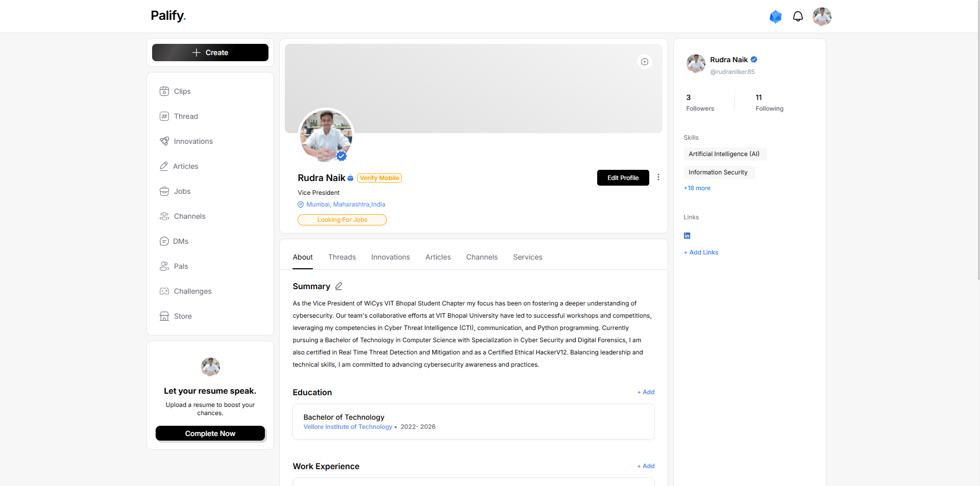Click the verified badge beside right panel name
The width and height of the screenshot is (980, 486).
(754, 60)
